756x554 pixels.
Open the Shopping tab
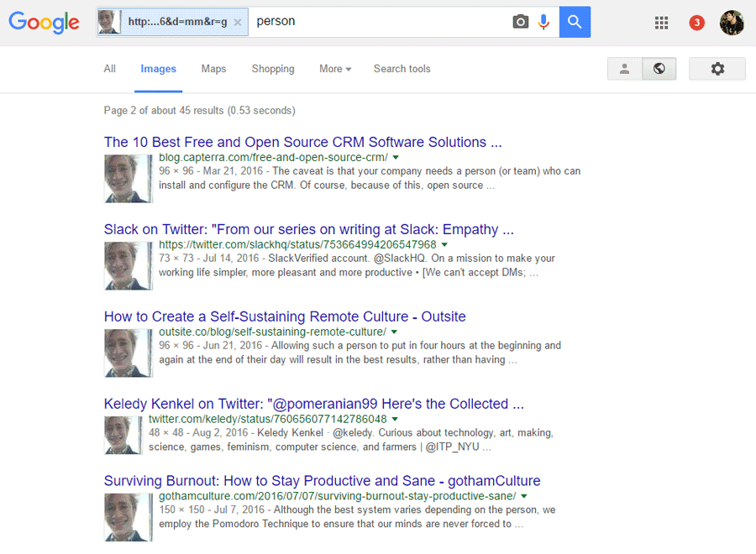click(x=273, y=69)
